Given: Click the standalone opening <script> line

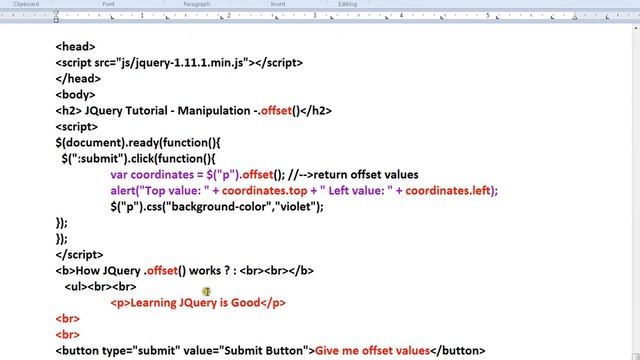Looking at the screenshot, I should coord(77,127).
